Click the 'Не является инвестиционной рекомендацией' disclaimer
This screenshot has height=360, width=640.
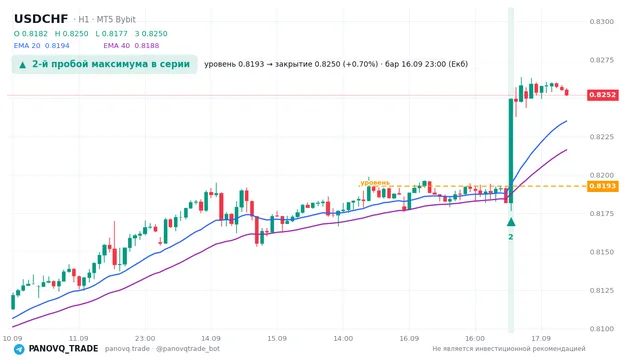coord(509,349)
